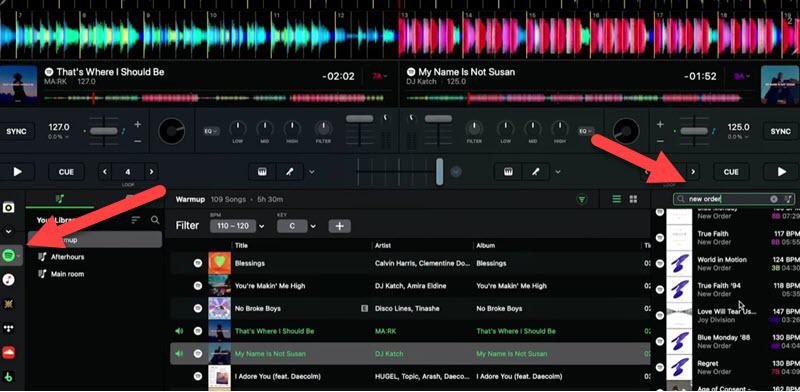Increase left deck loop length with right arrow
The image size is (800, 392).
(151, 172)
